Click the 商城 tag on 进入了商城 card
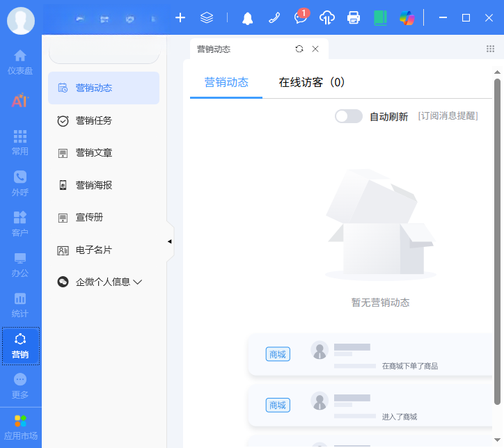The width and height of the screenshot is (504, 448). [278, 406]
